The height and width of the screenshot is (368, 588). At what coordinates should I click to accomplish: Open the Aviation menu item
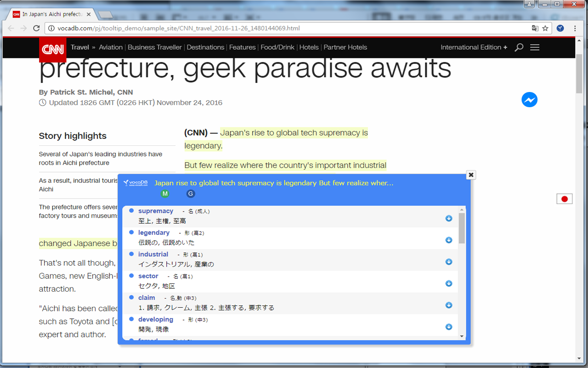111,47
